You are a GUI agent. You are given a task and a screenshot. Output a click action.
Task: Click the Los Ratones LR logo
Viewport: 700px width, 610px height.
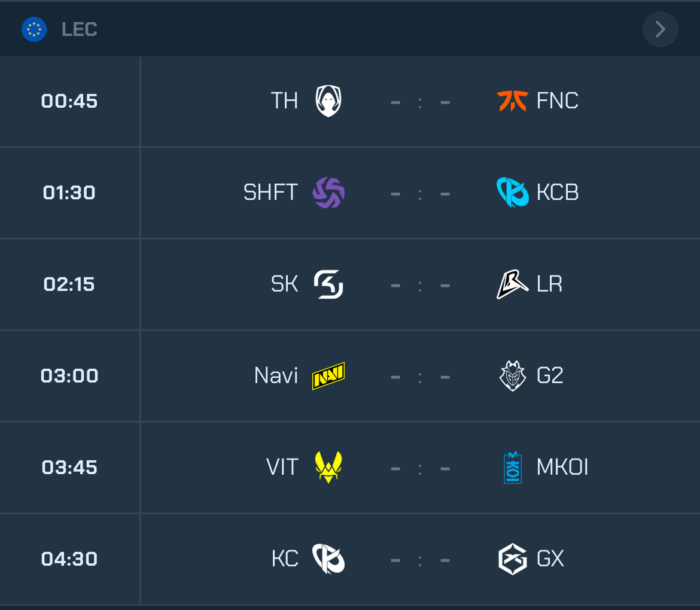pyautogui.click(x=513, y=284)
